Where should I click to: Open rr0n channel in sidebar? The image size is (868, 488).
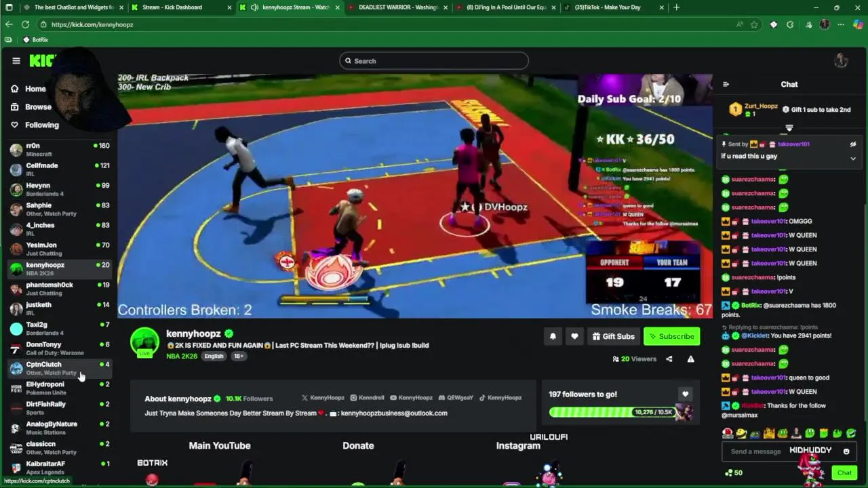(x=59, y=149)
